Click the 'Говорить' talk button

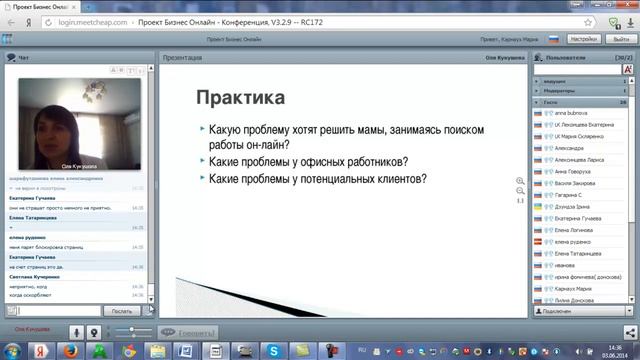(188, 333)
